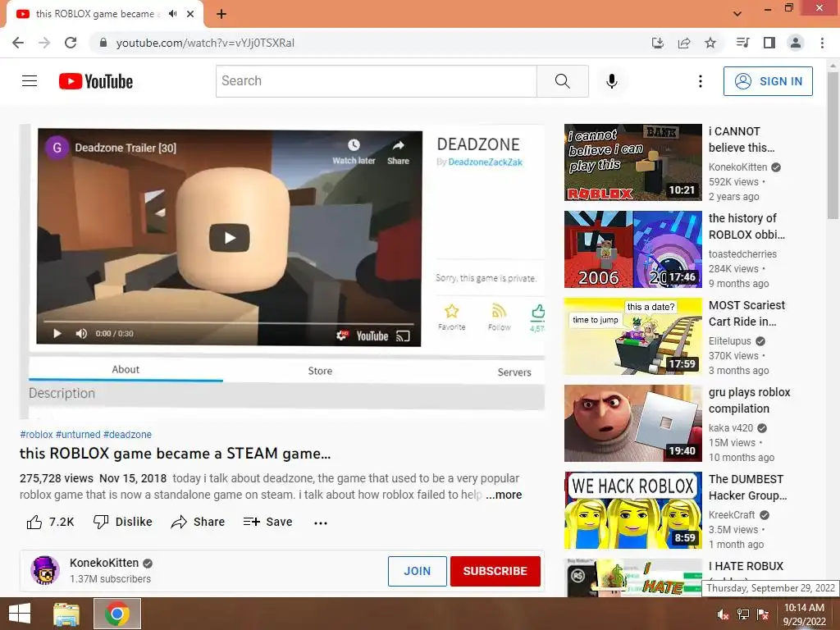The width and height of the screenshot is (840, 630).
Task: Click the #roblox hashtag
Action: (x=36, y=435)
